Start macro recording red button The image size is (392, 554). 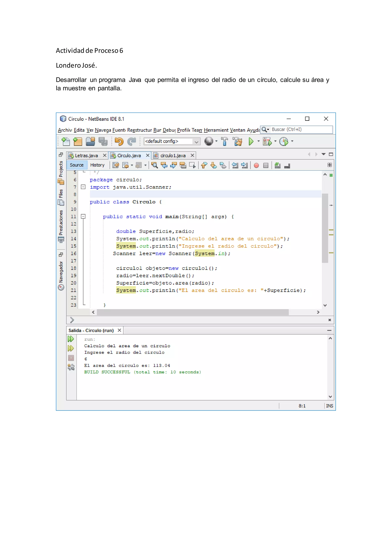pyautogui.click(x=256, y=165)
